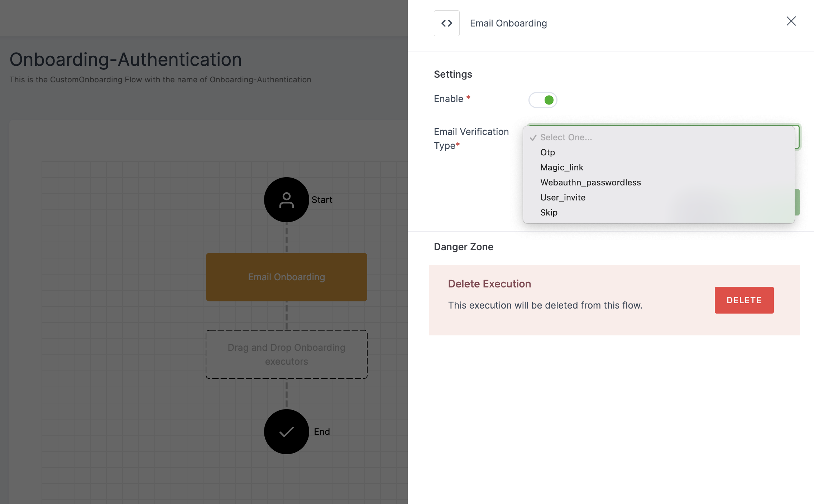Click the Start user icon node
Viewport: 814px width, 504px height.
tap(286, 200)
